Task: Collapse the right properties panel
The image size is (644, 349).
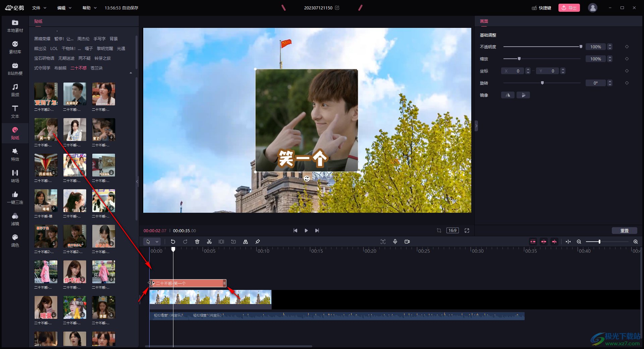Action: (476, 126)
